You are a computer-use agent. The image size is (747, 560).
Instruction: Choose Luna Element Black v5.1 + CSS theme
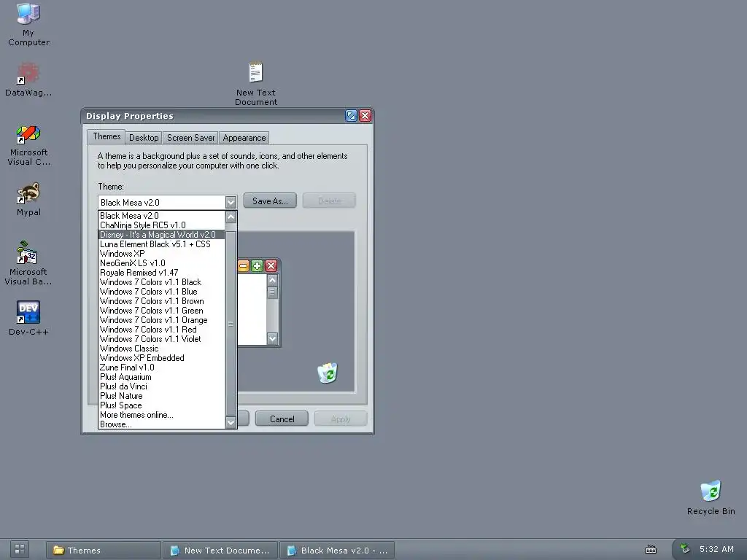point(161,244)
